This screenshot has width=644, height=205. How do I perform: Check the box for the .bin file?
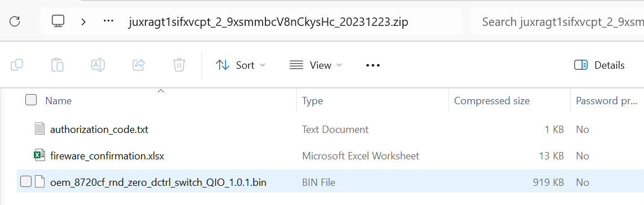pos(25,181)
